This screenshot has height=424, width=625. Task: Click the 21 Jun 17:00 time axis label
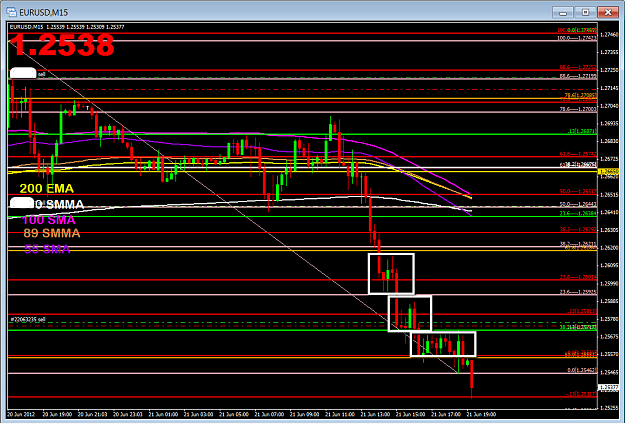coord(446,414)
